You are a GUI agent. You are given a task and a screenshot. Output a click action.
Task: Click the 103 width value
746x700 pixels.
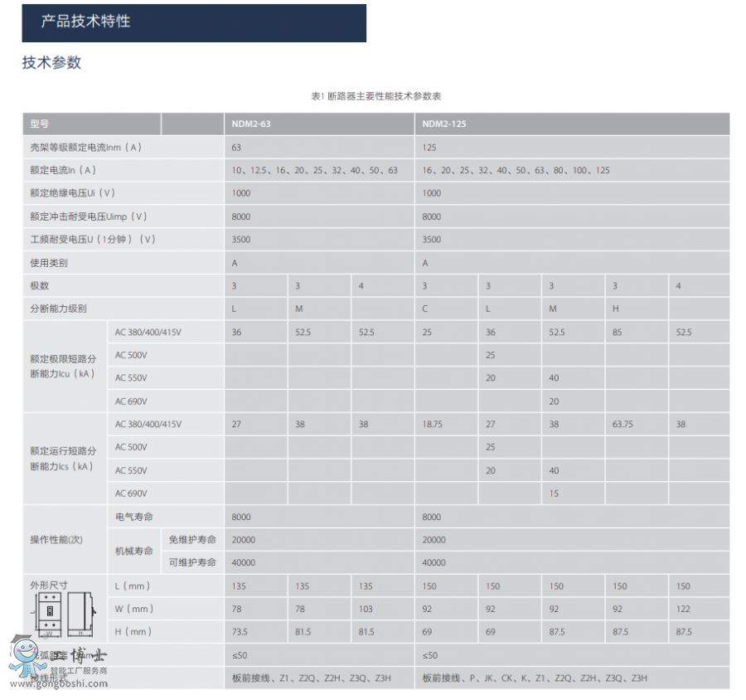(x=366, y=609)
